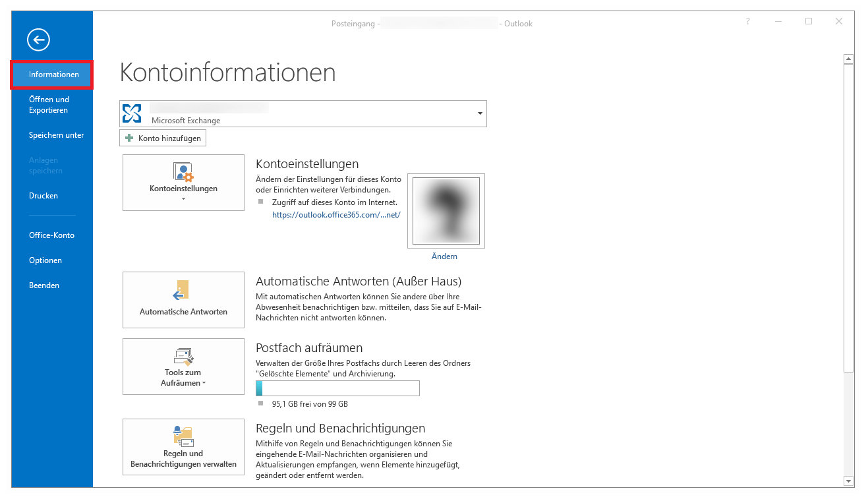
Task: Click the Postfach aufräumen heading
Action: point(309,347)
